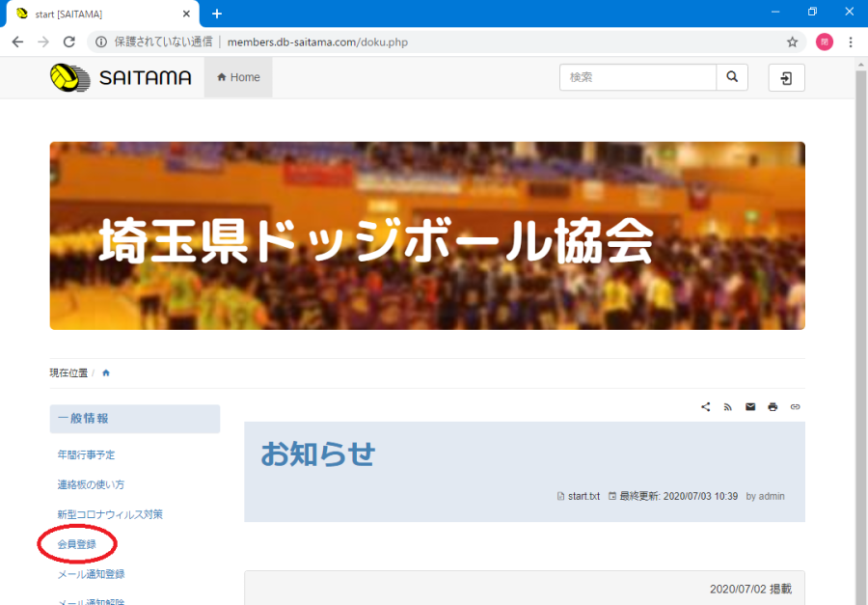This screenshot has height=605, width=868.
Task: Open the 会員登録 link in sidebar
Action: [x=76, y=544]
